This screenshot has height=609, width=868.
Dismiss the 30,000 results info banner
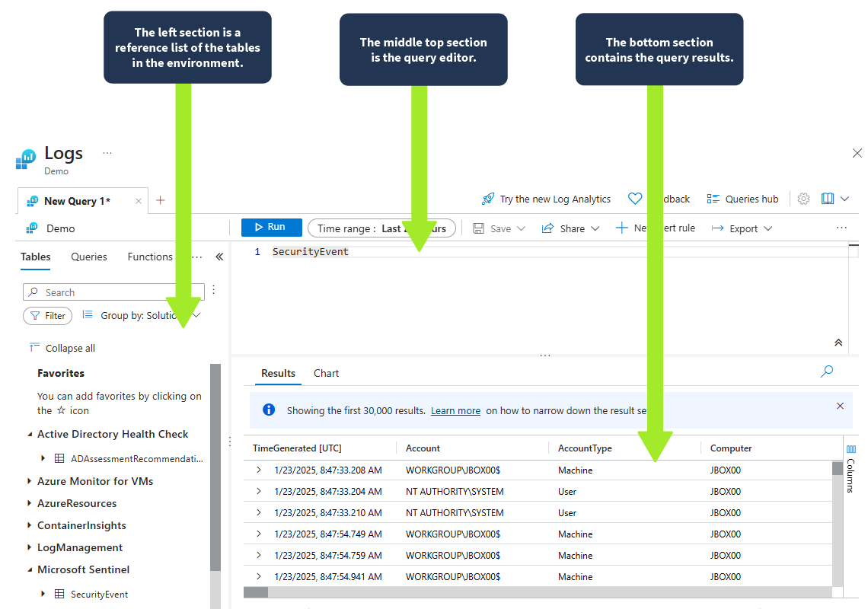coord(840,406)
